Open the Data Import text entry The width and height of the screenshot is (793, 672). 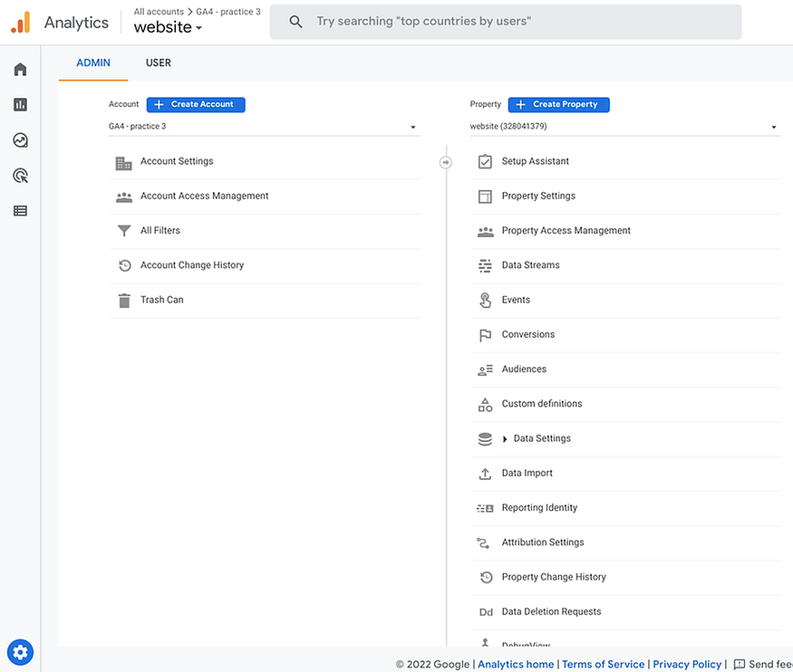tap(527, 474)
